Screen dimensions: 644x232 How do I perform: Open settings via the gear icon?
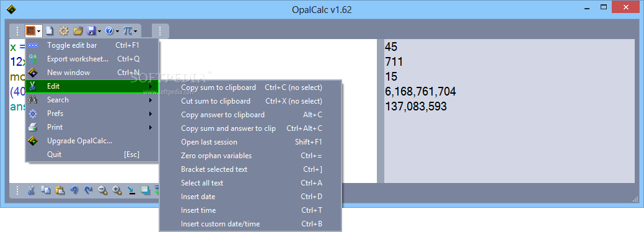point(63,30)
